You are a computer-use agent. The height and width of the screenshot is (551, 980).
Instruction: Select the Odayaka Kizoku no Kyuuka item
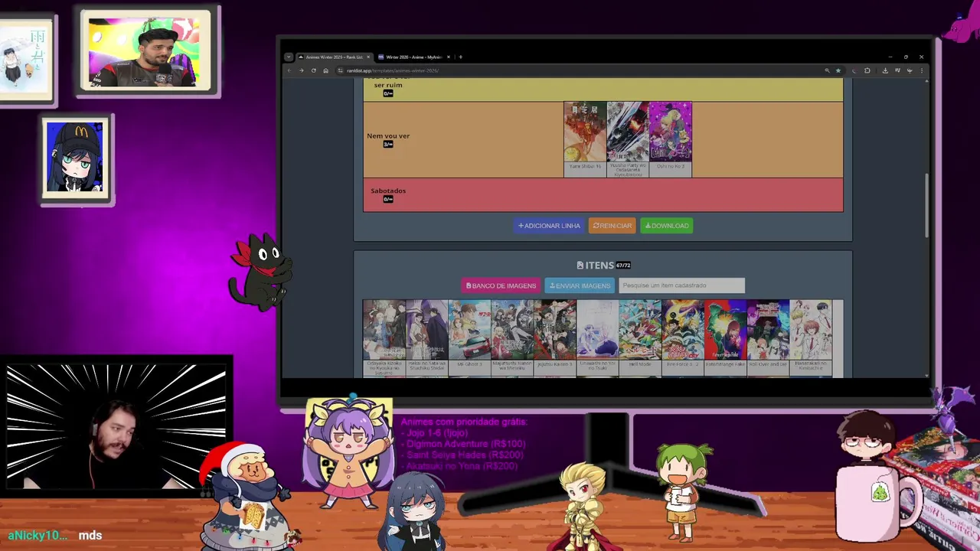click(384, 337)
